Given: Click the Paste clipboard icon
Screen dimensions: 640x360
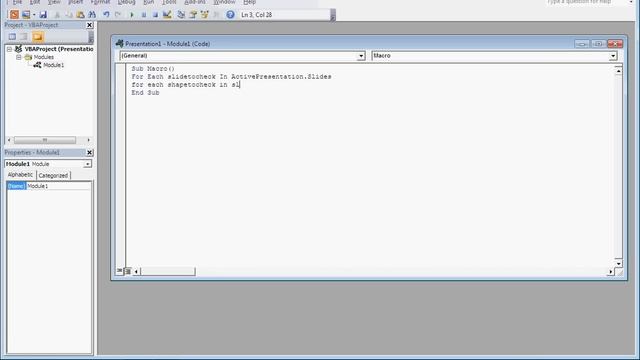Looking at the screenshot, I should pos(80,15).
